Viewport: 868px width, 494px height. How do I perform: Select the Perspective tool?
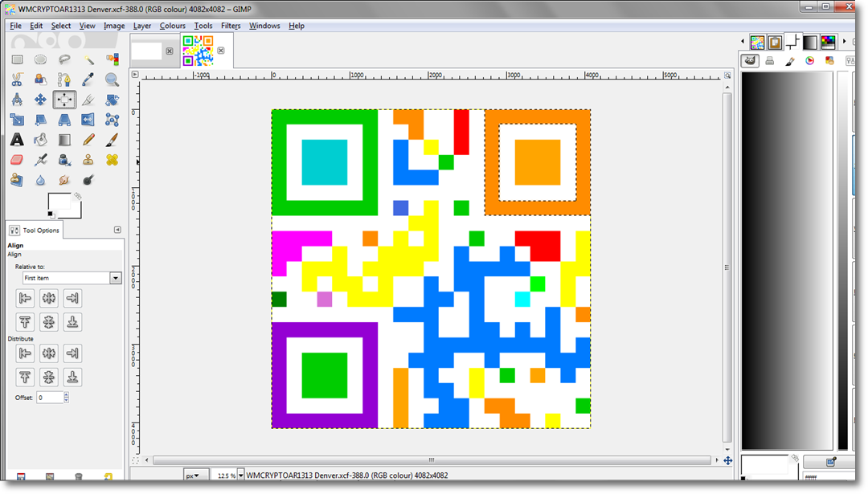[x=64, y=120]
